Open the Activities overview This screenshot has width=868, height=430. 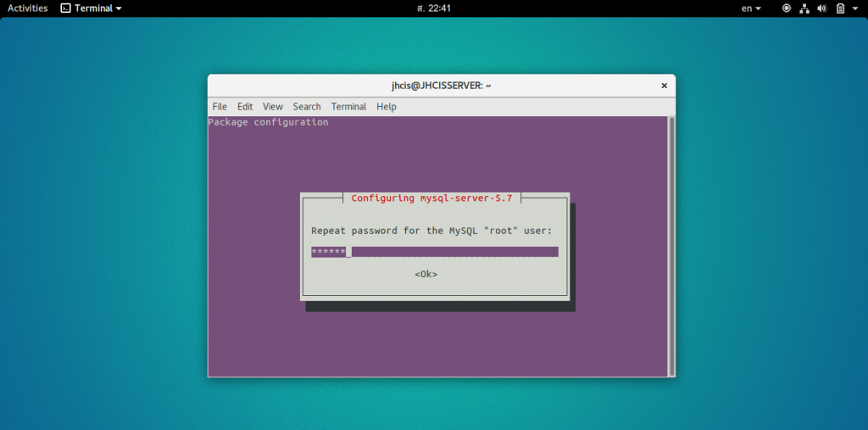click(28, 8)
